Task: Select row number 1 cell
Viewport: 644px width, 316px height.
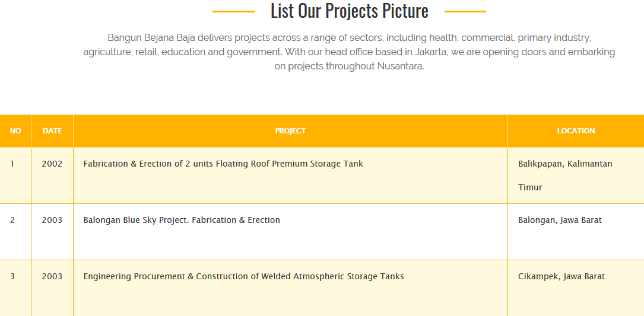Action: tap(12, 164)
